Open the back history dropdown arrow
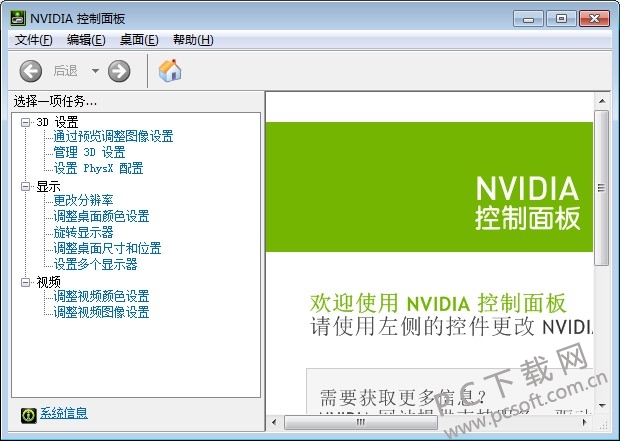The width and height of the screenshot is (620, 441). pos(95,71)
